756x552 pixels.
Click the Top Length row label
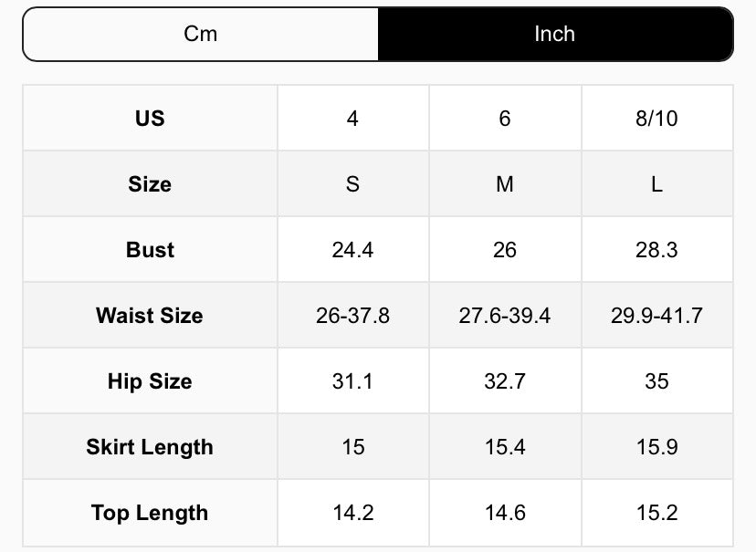tap(150, 513)
